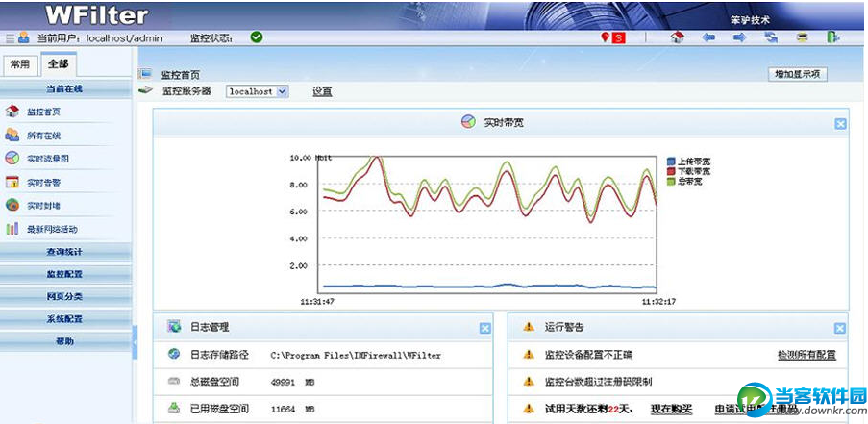
Task: Click the 增加显示项 button
Action: [x=798, y=75]
